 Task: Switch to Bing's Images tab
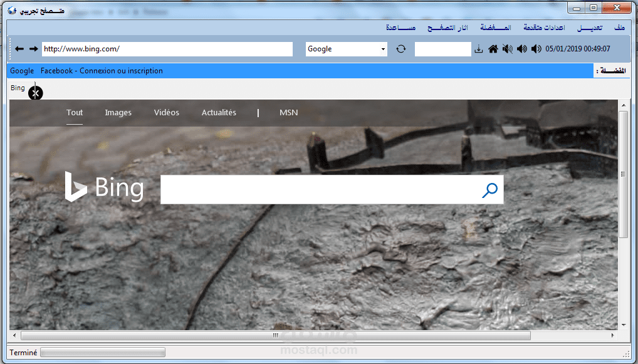pos(118,113)
